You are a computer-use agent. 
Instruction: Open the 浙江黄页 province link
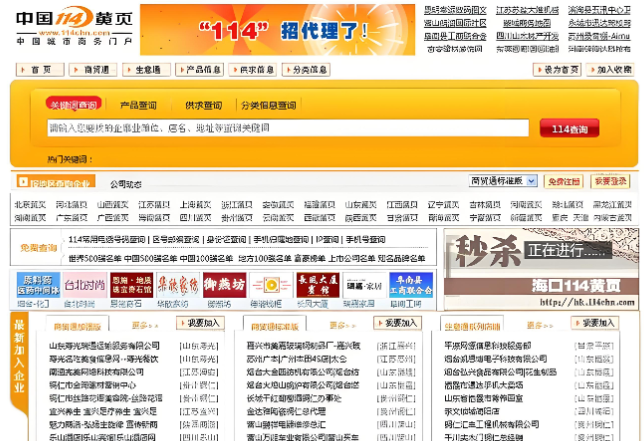click(x=237, y=204)
